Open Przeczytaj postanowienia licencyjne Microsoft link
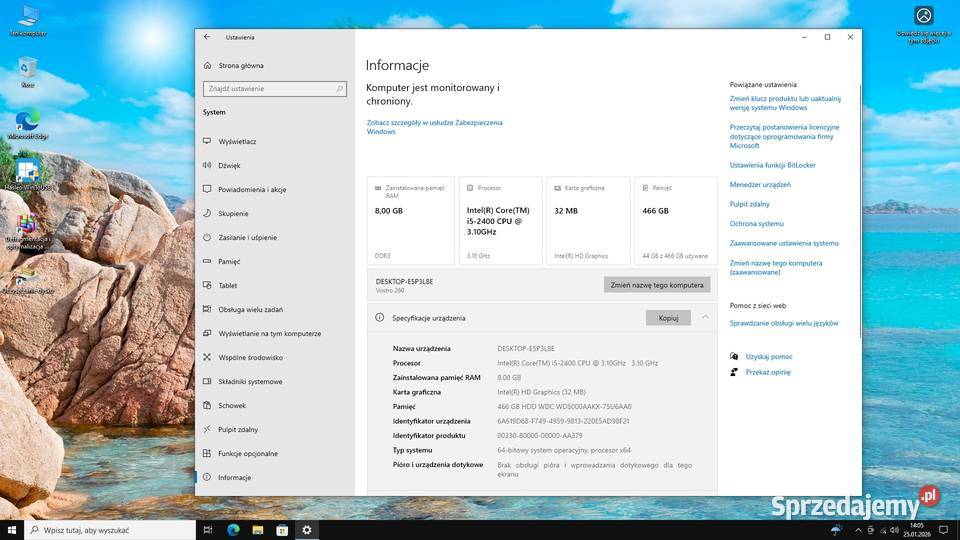 [x=784, y=137]
